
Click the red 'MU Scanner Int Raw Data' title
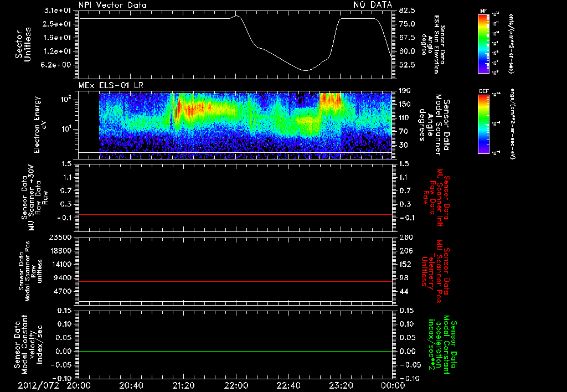tap(436, 198)
